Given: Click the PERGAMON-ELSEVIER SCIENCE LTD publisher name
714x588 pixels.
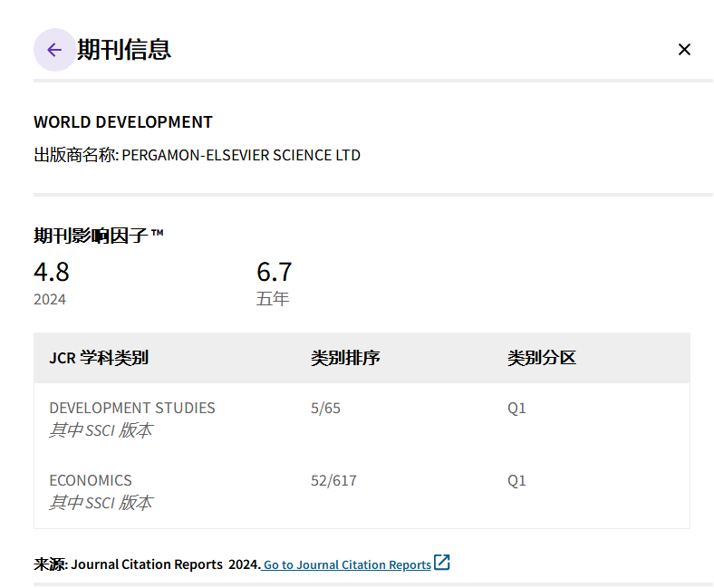Looking at the screenshot, I should [241, 155].
